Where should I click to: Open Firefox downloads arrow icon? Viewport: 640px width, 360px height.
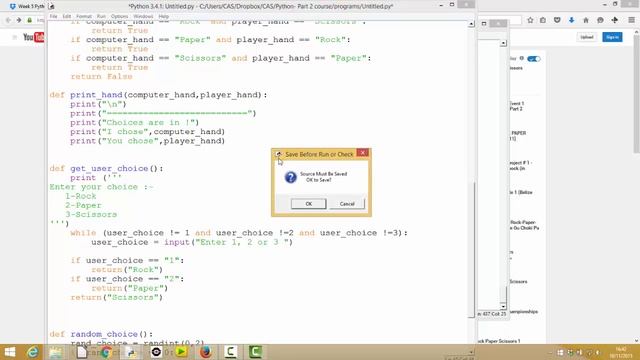(x=571, y=20)
